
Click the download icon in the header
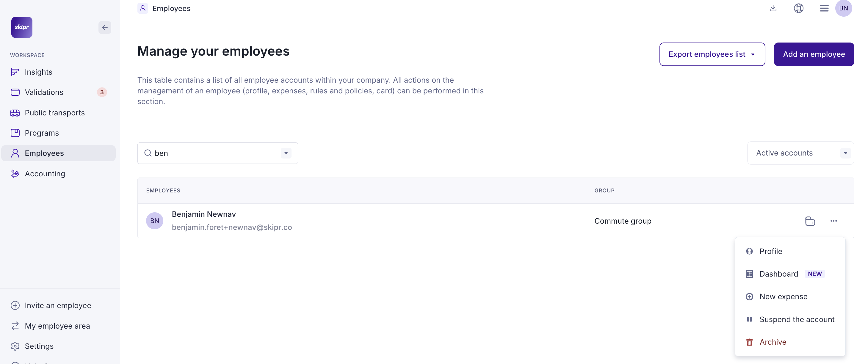[x=773, y=8]
